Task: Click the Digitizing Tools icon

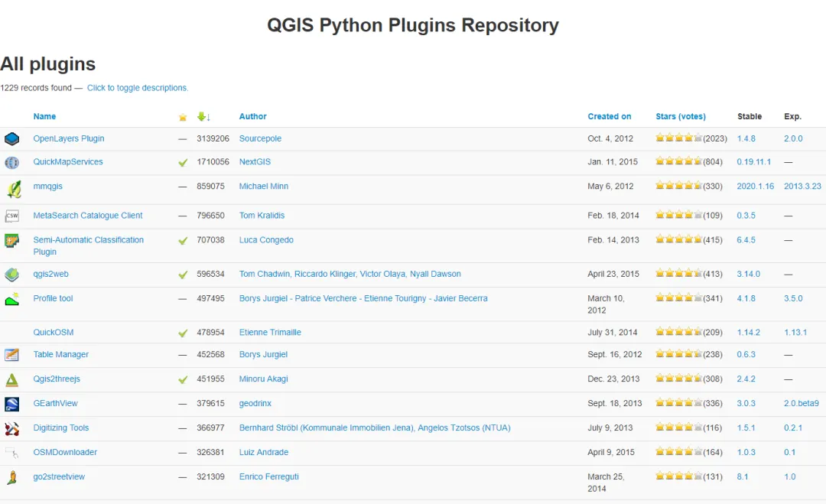Action: tap(11, 428)
